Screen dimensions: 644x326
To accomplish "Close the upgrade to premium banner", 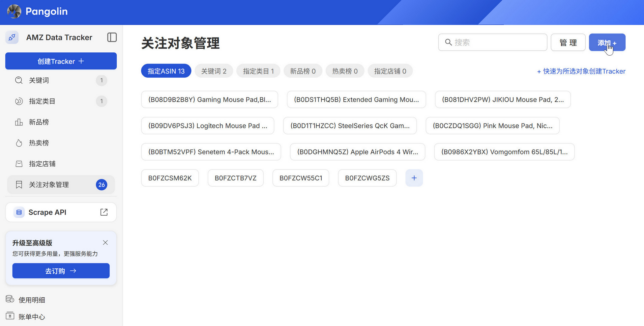I will (105, 243).
